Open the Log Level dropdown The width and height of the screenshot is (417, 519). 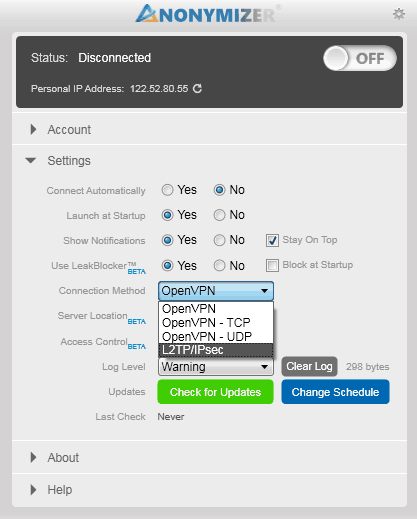pos(216,367)
